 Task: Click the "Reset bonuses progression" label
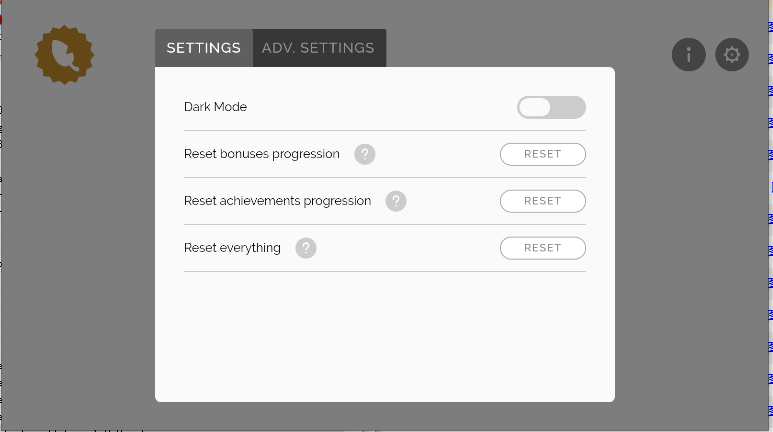click(x=262, y=154)
